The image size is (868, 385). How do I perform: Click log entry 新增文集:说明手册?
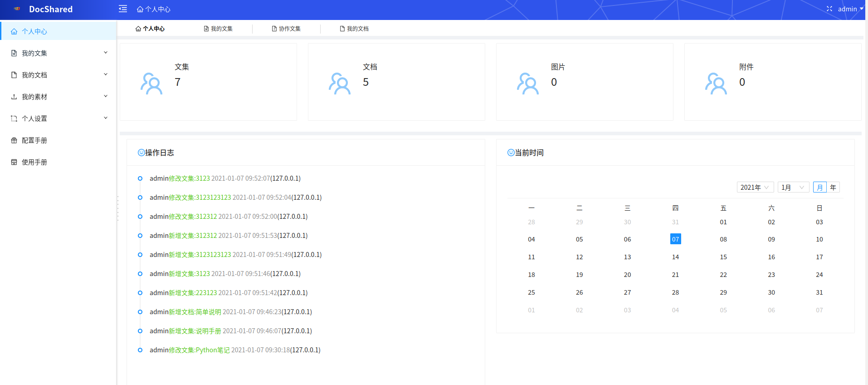231,331
